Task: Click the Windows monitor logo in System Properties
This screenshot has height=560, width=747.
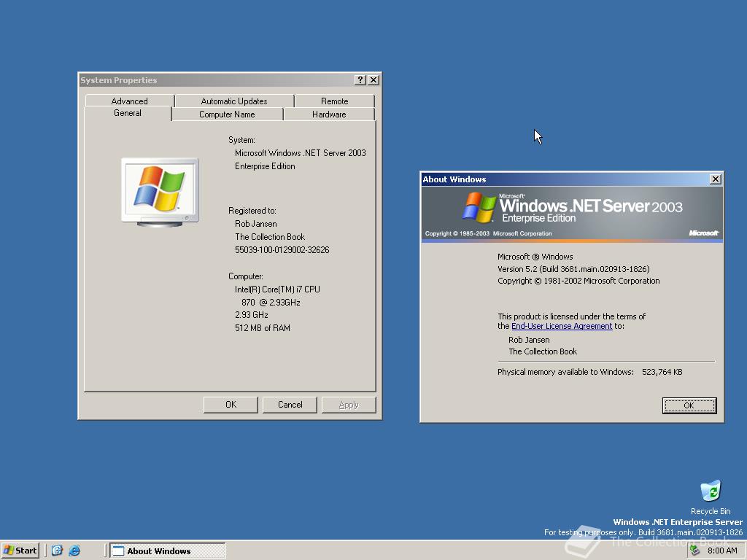Action: [x=160, y=192]
